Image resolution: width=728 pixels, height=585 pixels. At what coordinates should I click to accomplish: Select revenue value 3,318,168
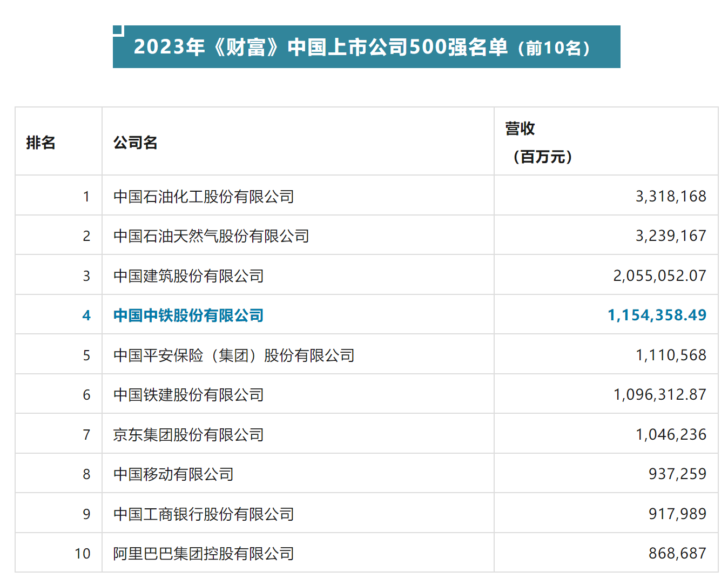[x=671, y=197]
